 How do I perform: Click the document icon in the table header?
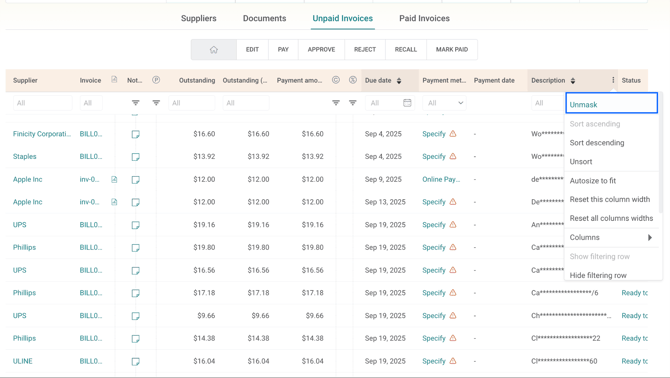[x=114, y=79]
